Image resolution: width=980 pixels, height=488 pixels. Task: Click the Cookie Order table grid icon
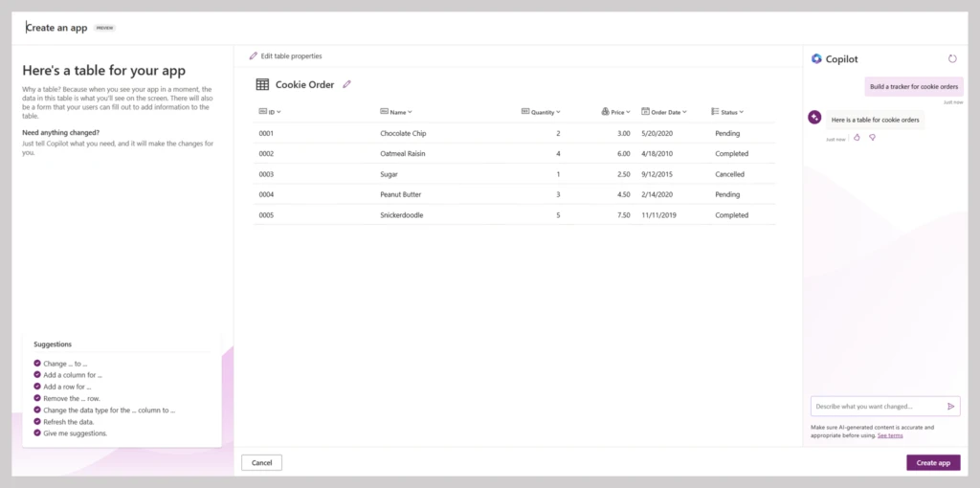[x=262, y=84]
